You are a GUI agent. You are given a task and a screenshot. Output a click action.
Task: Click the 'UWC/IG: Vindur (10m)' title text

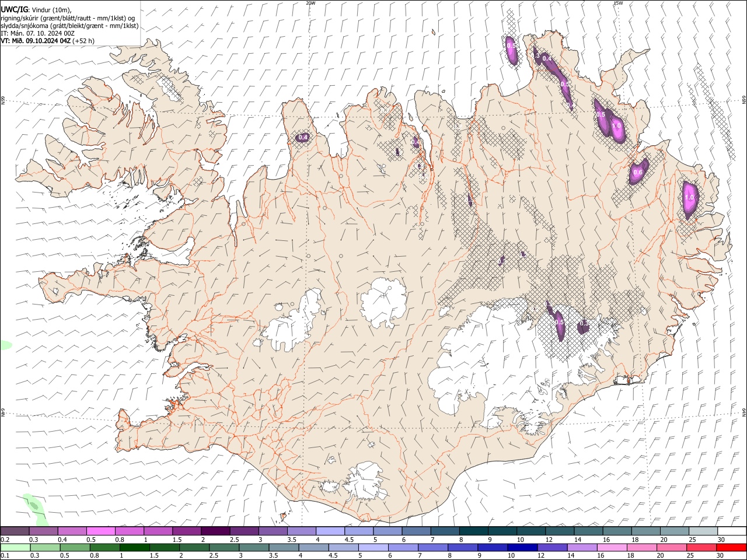pyautogui.click(x=36, y=10)
